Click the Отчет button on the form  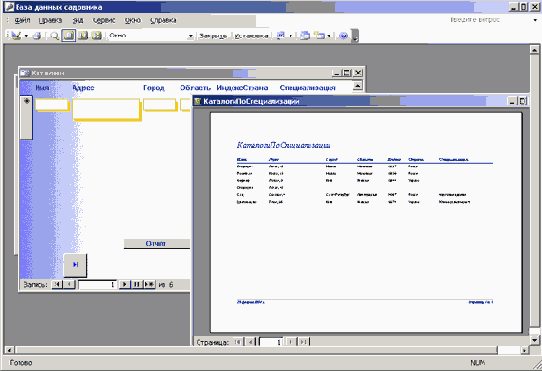pos(156,243)
